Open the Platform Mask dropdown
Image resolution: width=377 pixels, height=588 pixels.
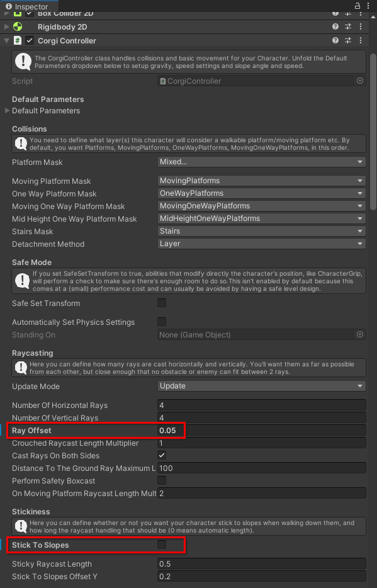coord(262,162)
